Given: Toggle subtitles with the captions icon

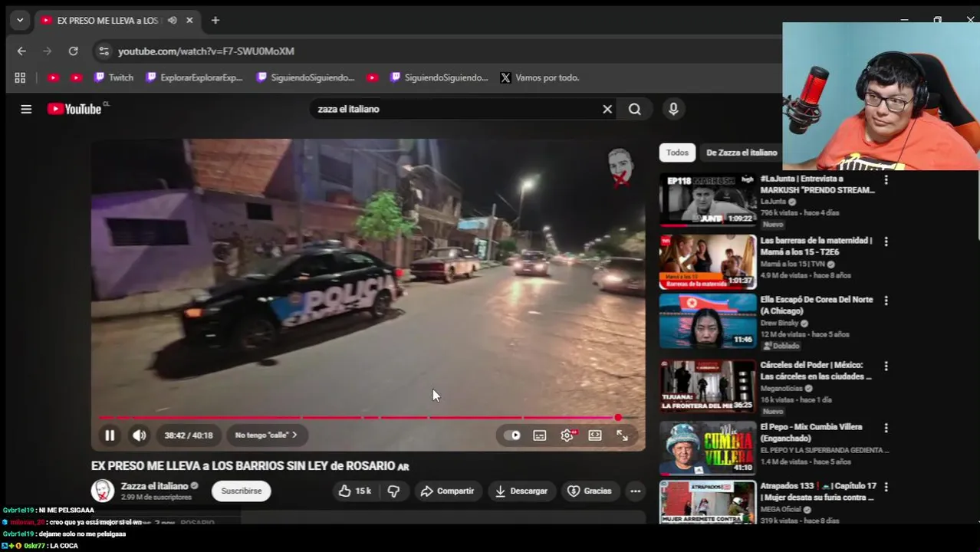Looking at the screenshot, I should (x=540, y=435).
